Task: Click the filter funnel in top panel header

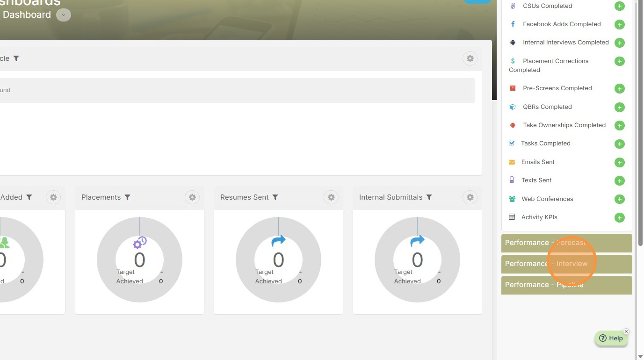Action: (16, 58)
